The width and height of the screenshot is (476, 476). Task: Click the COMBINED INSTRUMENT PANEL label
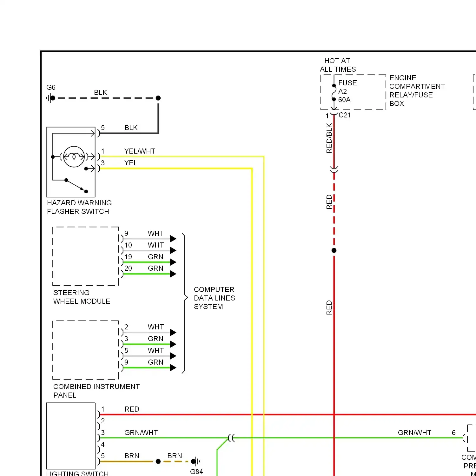click(x=96, y=391)
